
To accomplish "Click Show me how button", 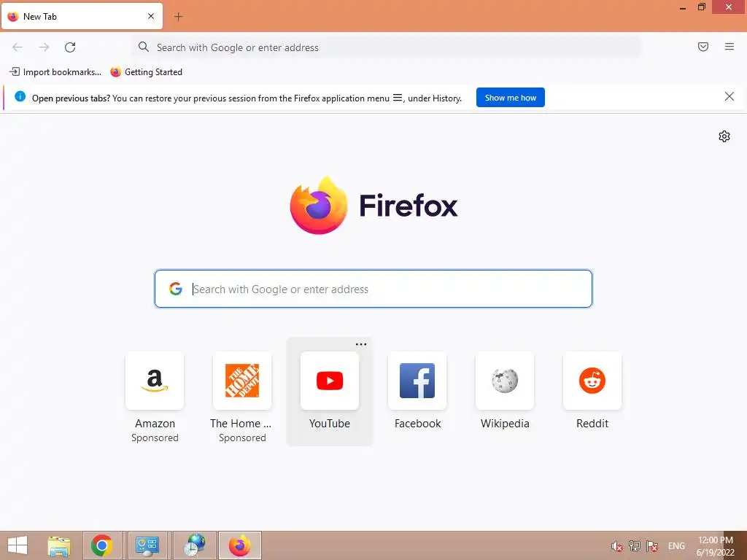I will [x=510, y=98].
